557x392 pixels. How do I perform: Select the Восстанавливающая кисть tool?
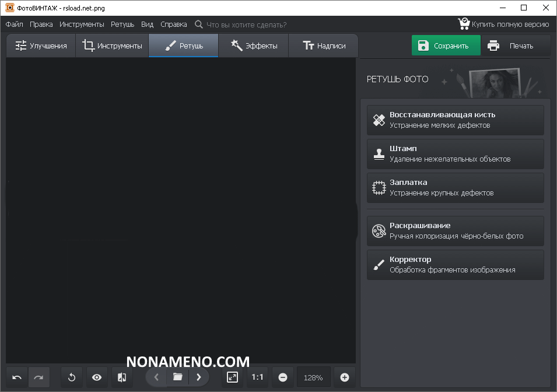[x=455, y=120]
